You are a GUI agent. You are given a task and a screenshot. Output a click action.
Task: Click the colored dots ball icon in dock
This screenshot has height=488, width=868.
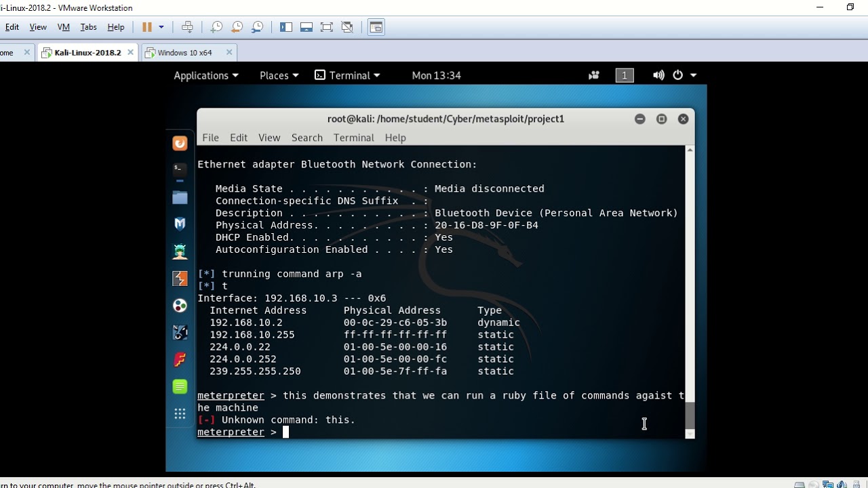180,306
